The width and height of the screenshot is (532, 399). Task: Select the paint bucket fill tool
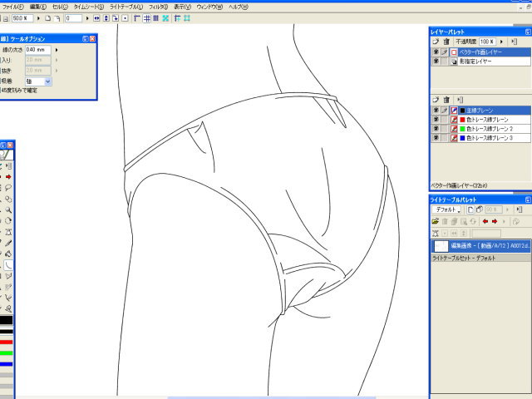(7, 254)
